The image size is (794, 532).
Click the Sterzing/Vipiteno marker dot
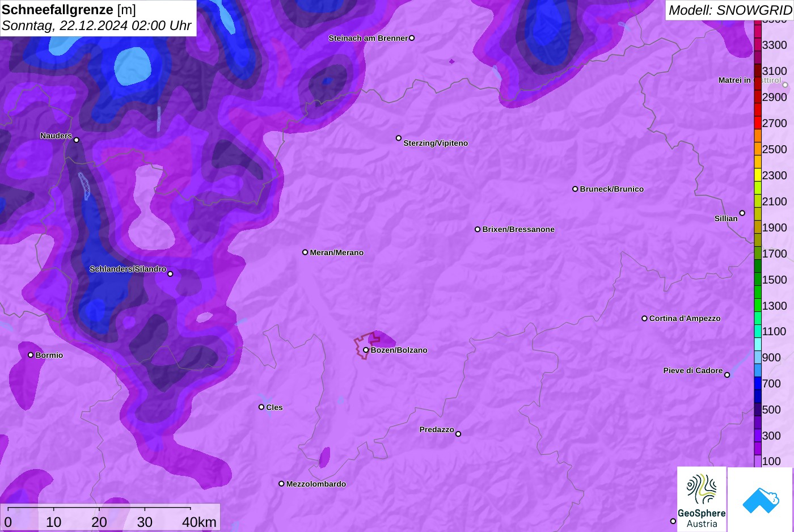click(x=399, y=138)
